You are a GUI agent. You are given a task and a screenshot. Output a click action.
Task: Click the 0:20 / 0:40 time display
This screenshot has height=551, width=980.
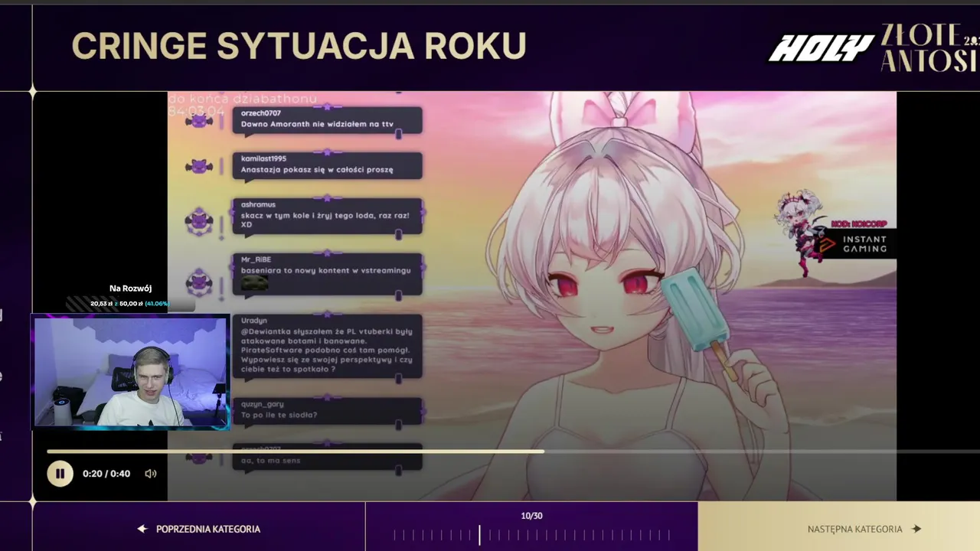(106, 474)
